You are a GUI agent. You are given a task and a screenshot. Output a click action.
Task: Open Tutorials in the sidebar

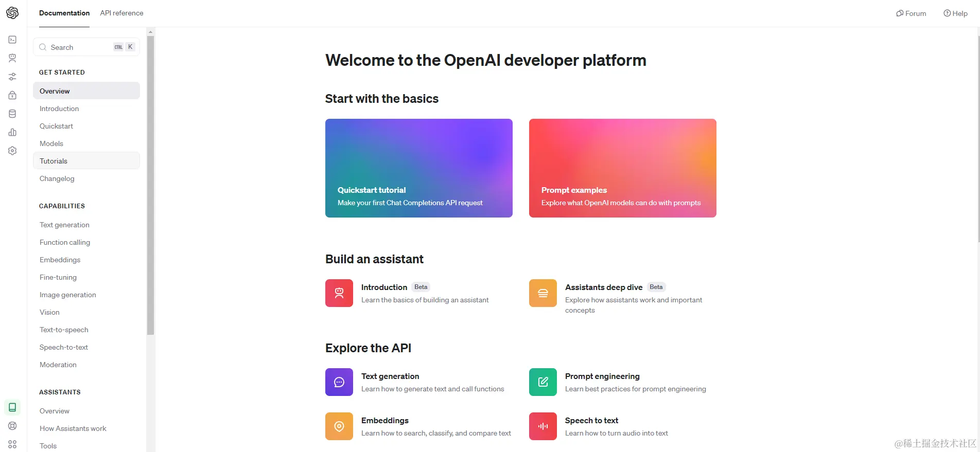86,161
